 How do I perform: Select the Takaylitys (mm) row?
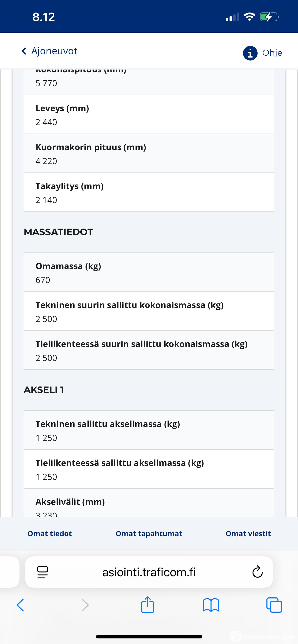(x=149, y=192)
